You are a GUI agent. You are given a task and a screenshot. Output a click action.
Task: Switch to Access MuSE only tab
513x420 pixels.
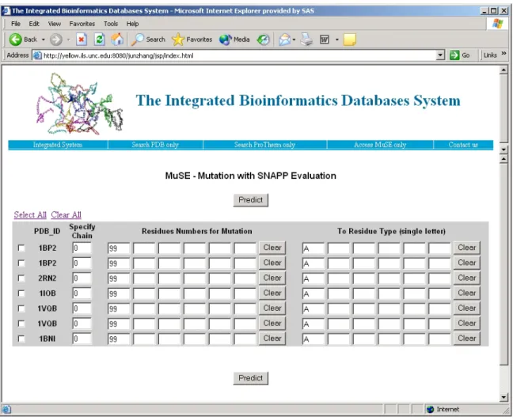[x=380, y=145]
